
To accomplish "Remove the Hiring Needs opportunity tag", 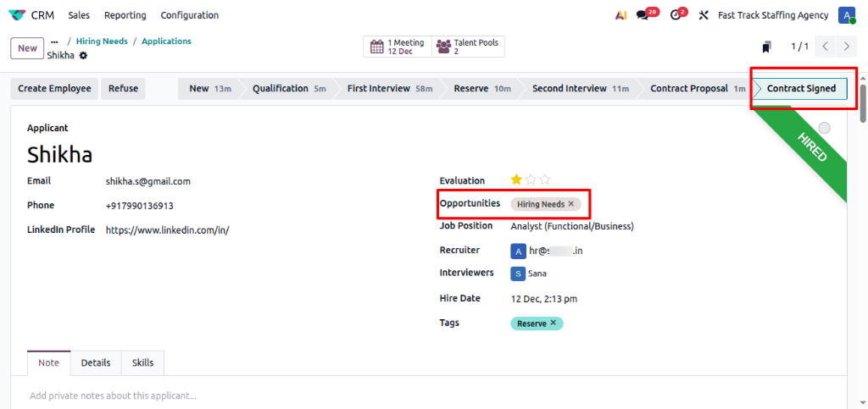I will tap(571, 204).
